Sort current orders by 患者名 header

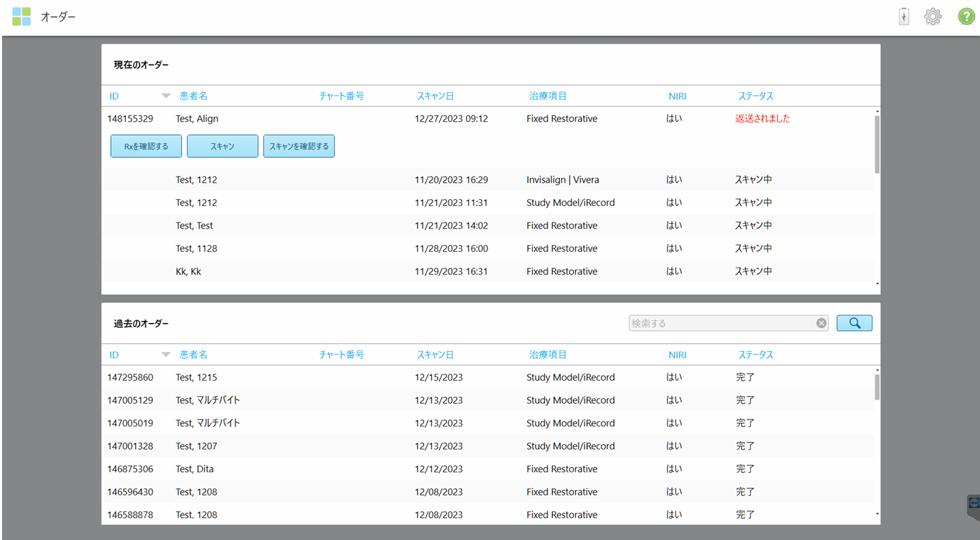coord(194,96)
